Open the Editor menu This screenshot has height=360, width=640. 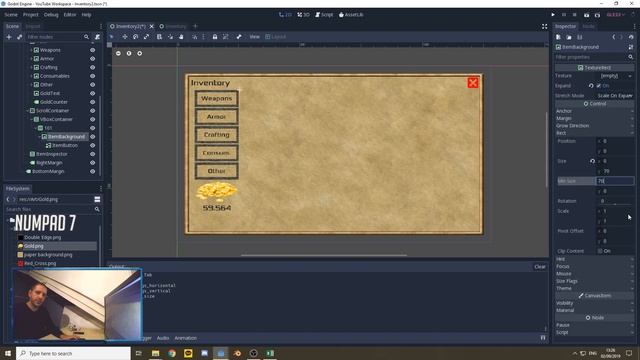[x=70, y=15]
